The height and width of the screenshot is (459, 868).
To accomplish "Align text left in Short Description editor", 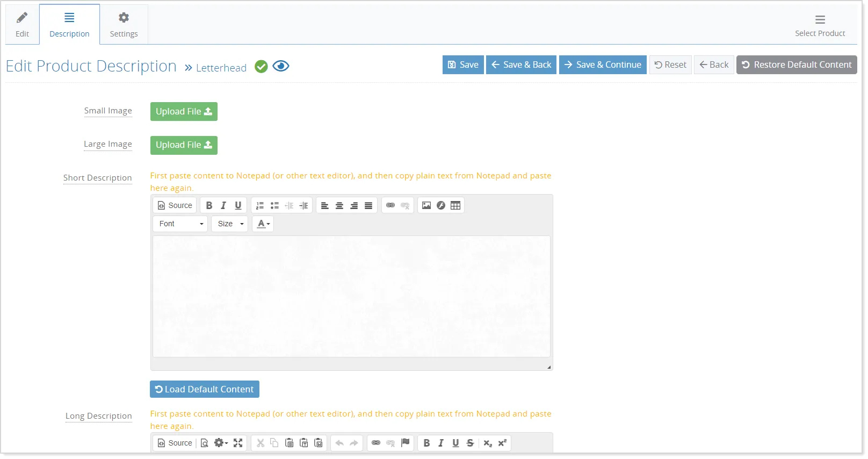I will [x=325, y=205].
